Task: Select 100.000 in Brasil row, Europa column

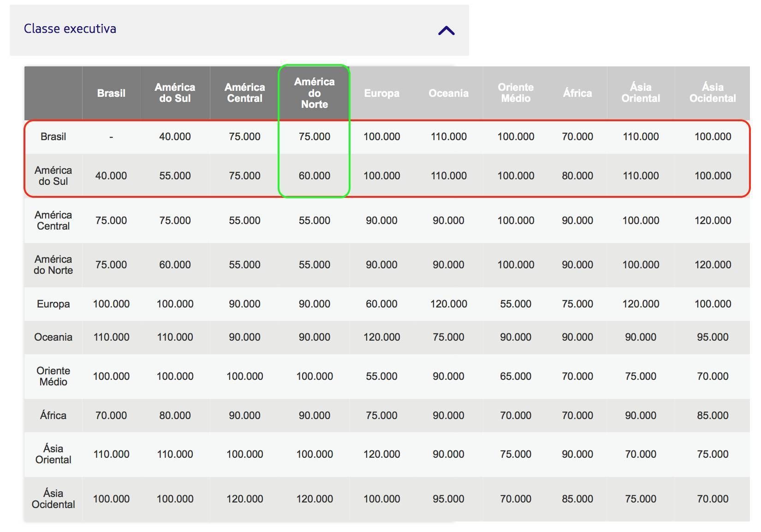Action: 382,137
